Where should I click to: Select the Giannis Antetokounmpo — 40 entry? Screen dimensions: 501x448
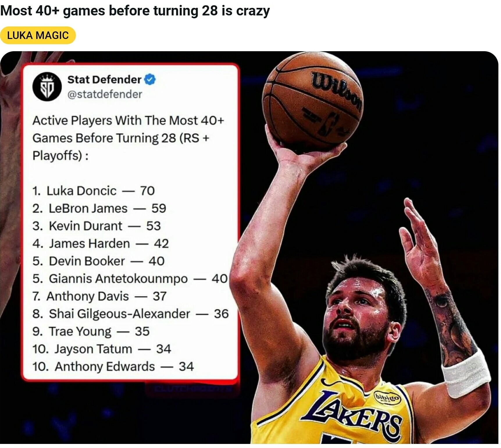pyautogui.click(x=130, y=279)
